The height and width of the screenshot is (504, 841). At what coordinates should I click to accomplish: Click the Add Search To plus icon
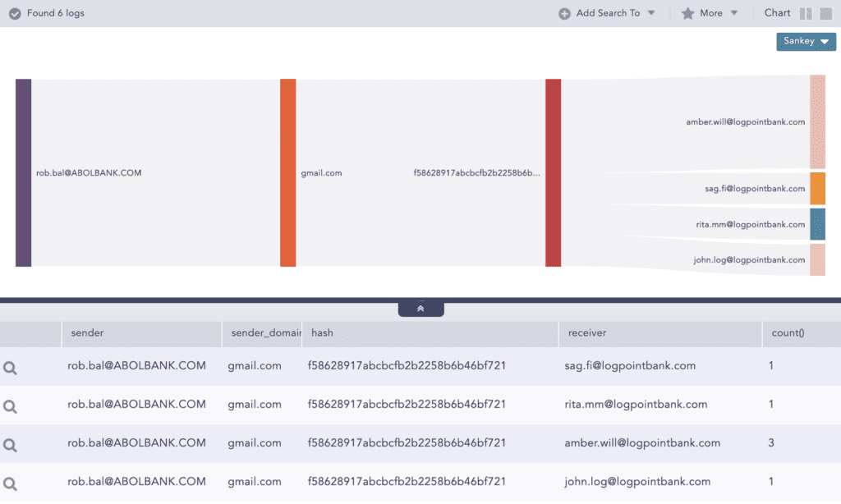tap(564, 13)
